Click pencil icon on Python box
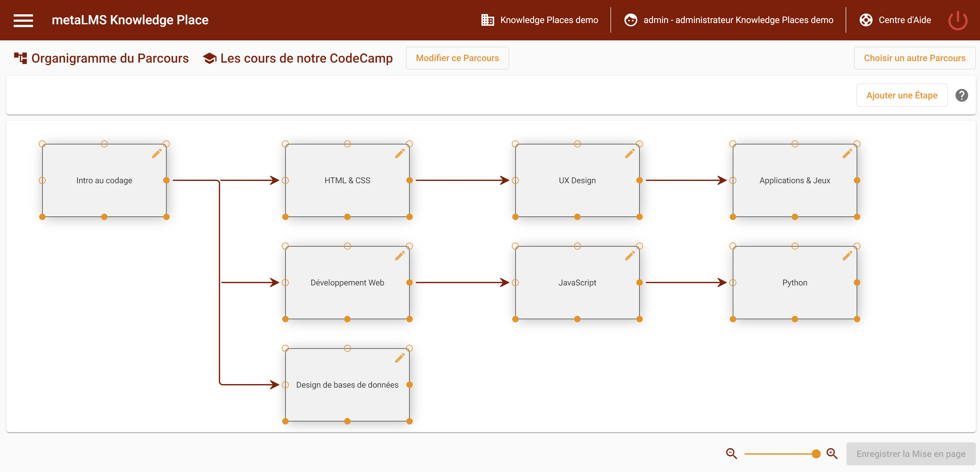980x472 pixels. point(847,256)
